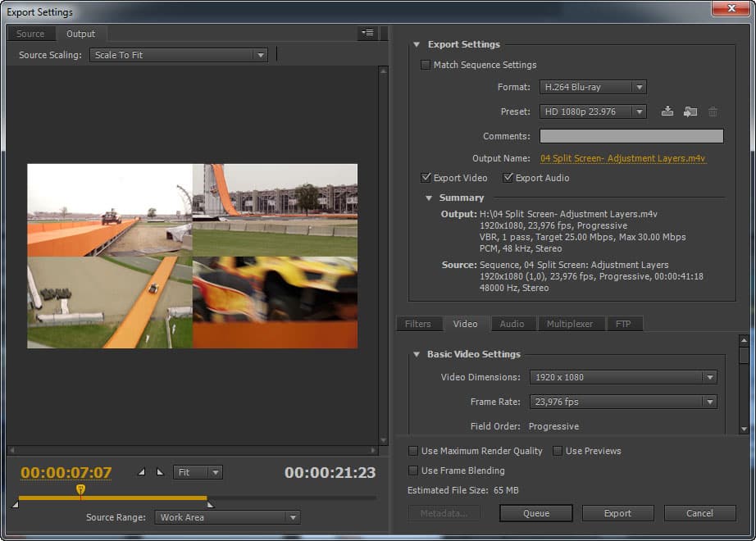
Task: Click the Comments text field
Action: (631, 136)
